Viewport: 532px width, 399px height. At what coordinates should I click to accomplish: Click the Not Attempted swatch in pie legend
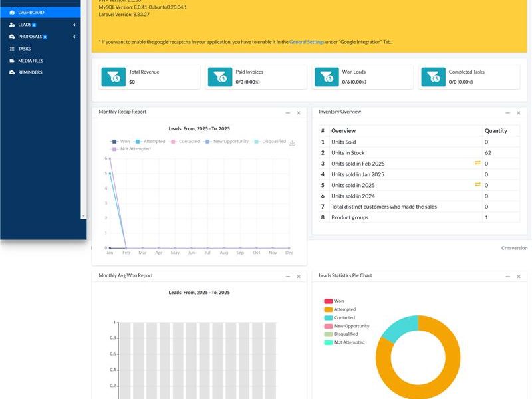point(328,342)
